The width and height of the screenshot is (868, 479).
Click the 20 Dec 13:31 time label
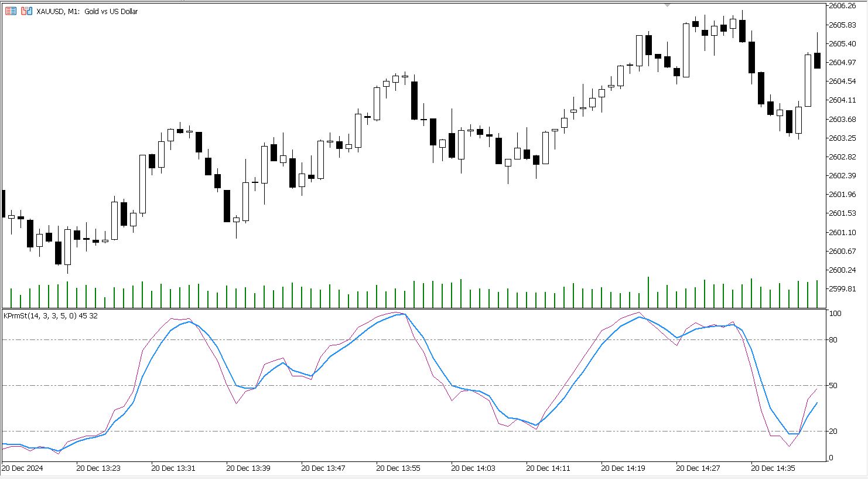pos(173,468)
